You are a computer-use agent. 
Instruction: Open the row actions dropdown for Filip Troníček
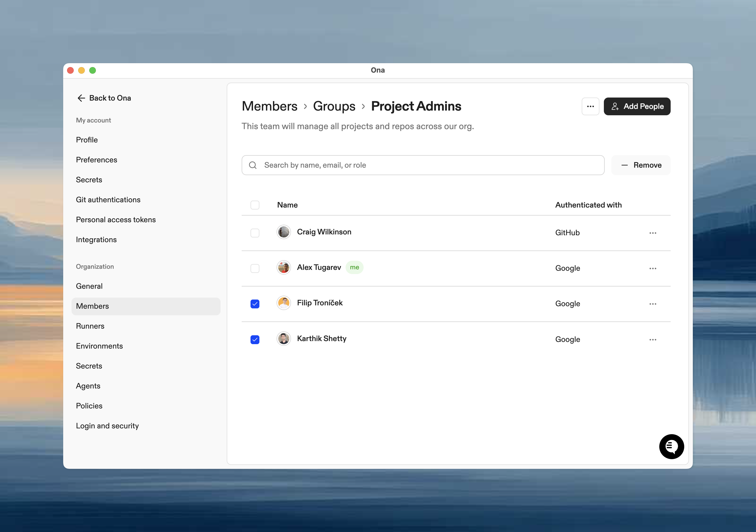tap(653, 304)
